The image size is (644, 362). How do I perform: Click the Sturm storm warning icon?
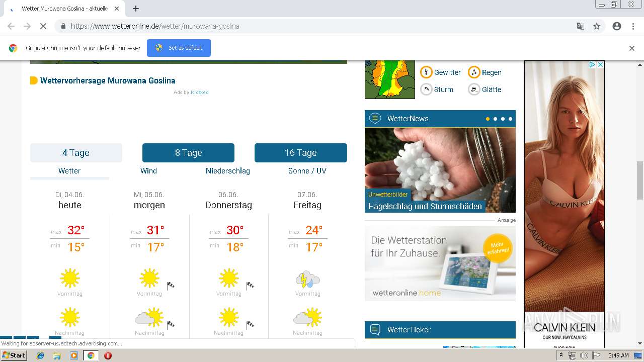click(x=426, y=89)
